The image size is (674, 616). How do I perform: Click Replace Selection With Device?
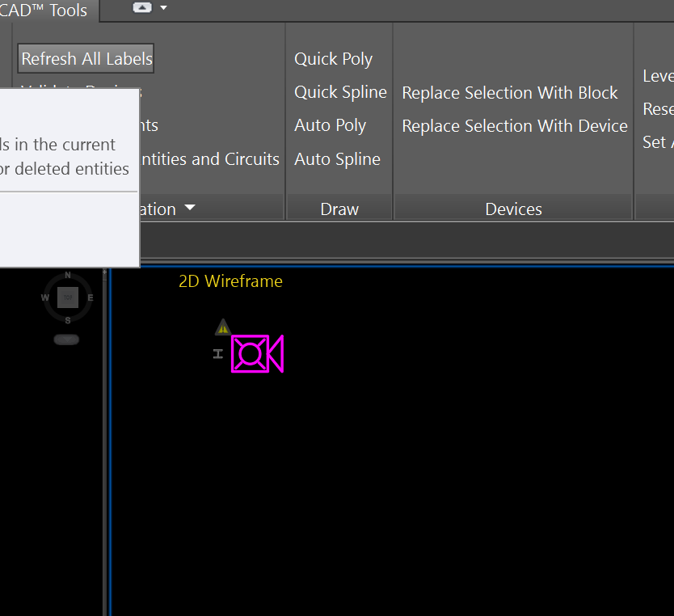pos(515,126)
